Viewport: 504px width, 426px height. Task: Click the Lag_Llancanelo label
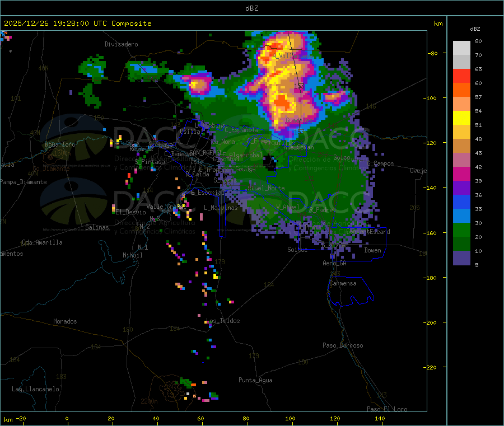36,389
